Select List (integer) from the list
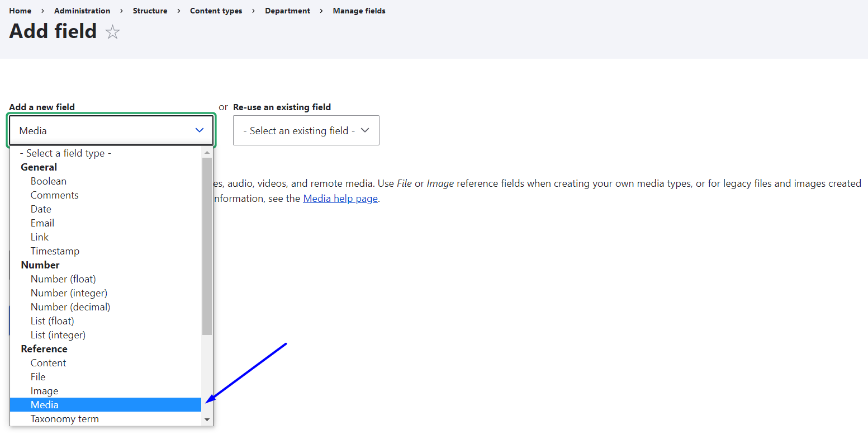Image resolution: width=868 pixels, height=434 pixels. pyautogui.click(x=58, y=334)
